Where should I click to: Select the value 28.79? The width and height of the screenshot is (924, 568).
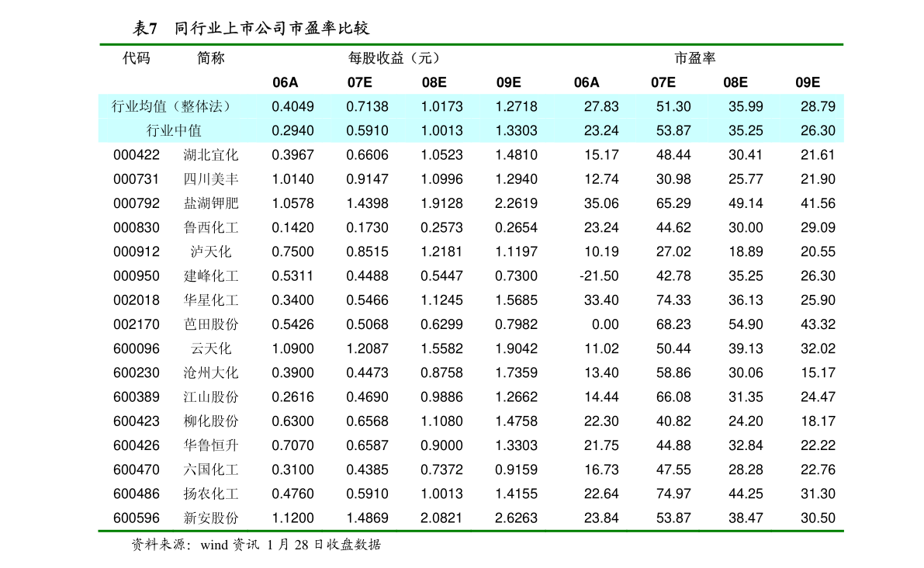coord(818,106)
